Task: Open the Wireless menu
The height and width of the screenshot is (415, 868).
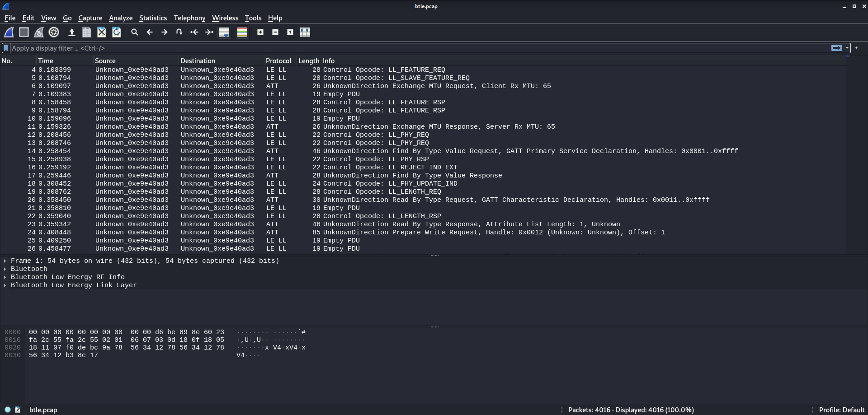Action: [x=225, y=18]
